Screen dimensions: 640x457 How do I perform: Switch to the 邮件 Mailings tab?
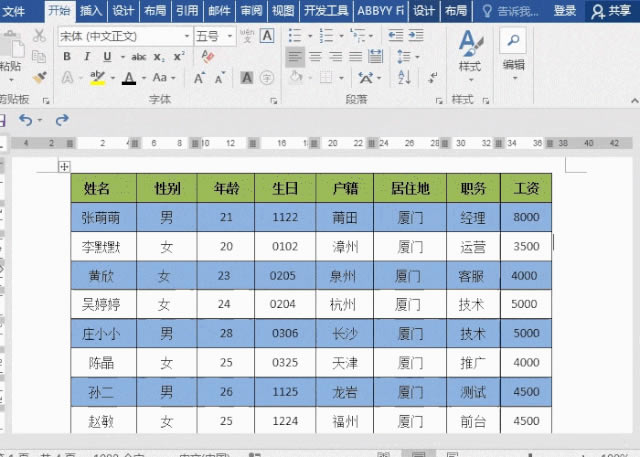[x=219, y=11]
